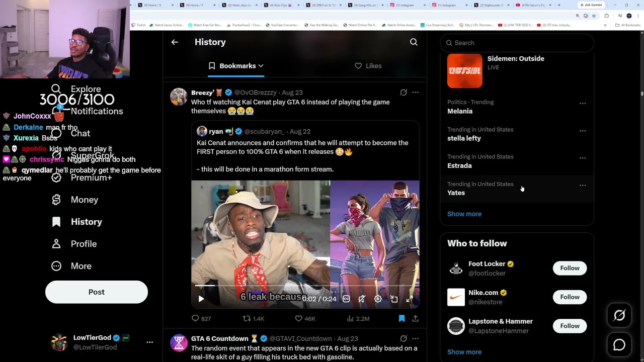The width and height of the screenshot is (644, 362).
Task: Switch to the Likes tab
Action: pos(368,66)
